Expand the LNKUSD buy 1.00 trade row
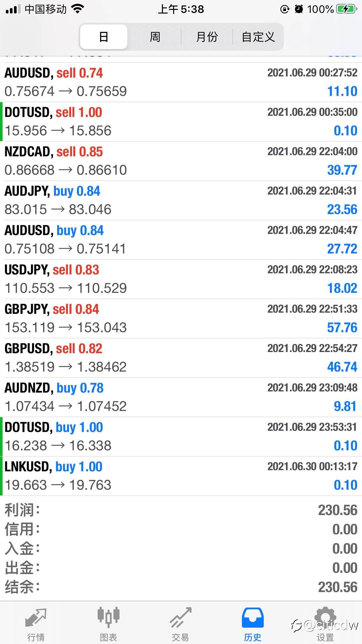 pos(181,476)
